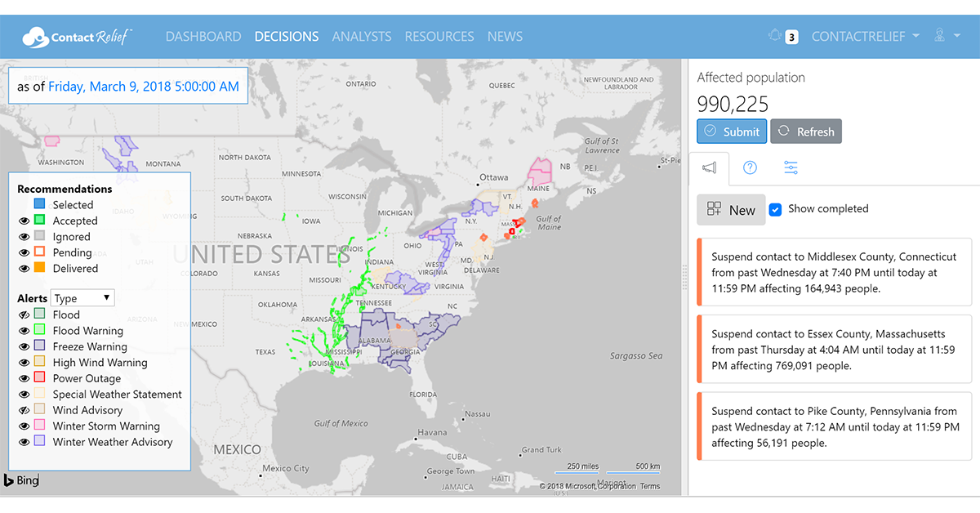Screen dimensions: 980x513
Task: Click the Affected population value 990,225
Action: coord(733,104)
